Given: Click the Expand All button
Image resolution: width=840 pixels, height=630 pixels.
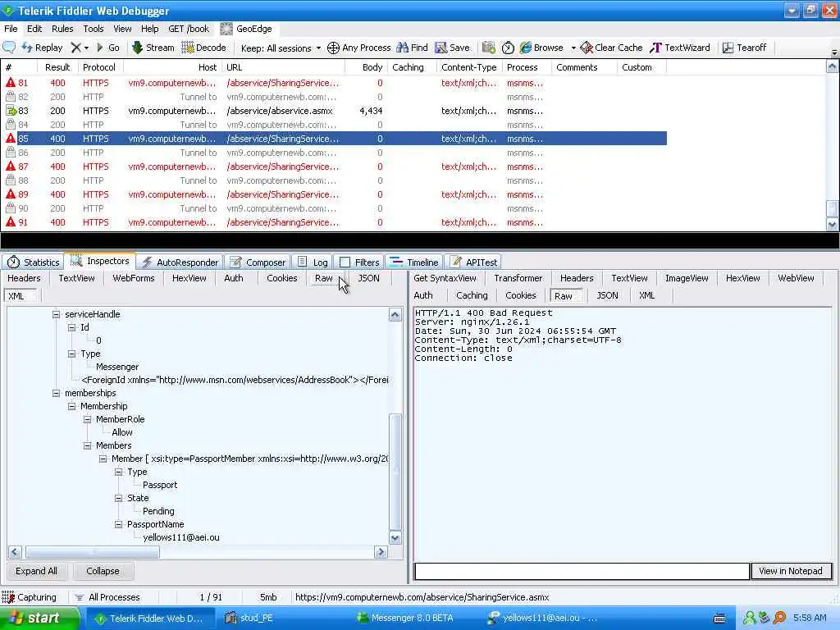Looking at the screenshot, I should click(36, 571).
